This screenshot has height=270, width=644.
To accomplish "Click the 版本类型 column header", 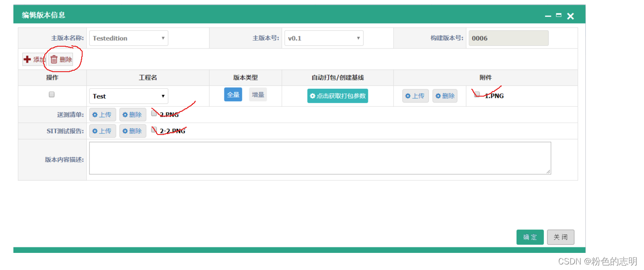I will (245, 78).
